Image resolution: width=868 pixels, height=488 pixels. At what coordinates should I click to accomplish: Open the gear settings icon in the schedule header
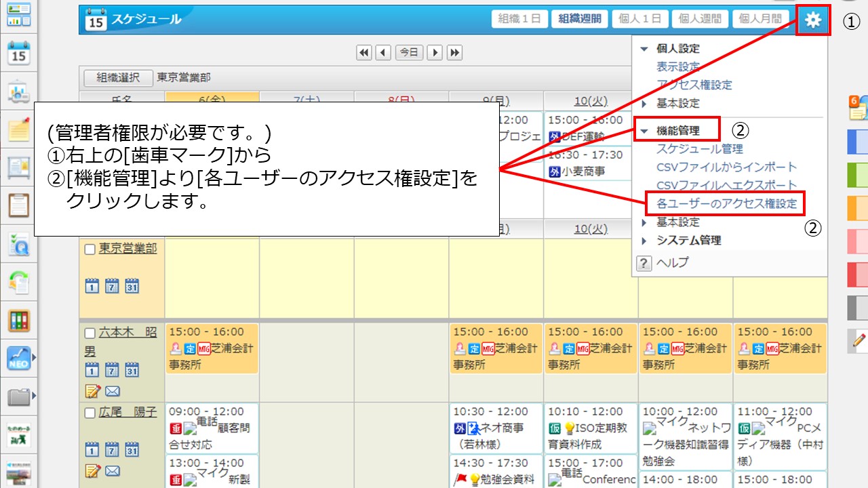[812, 18]
